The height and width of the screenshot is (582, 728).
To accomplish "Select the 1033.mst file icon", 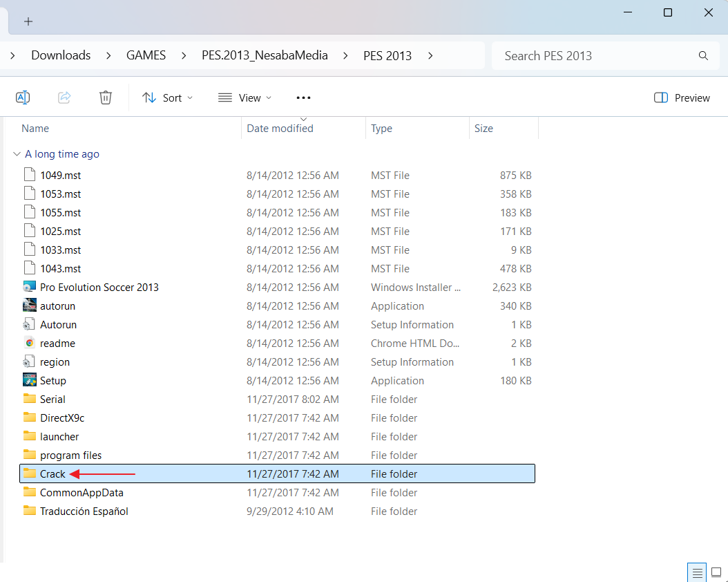I will (30, 249).
